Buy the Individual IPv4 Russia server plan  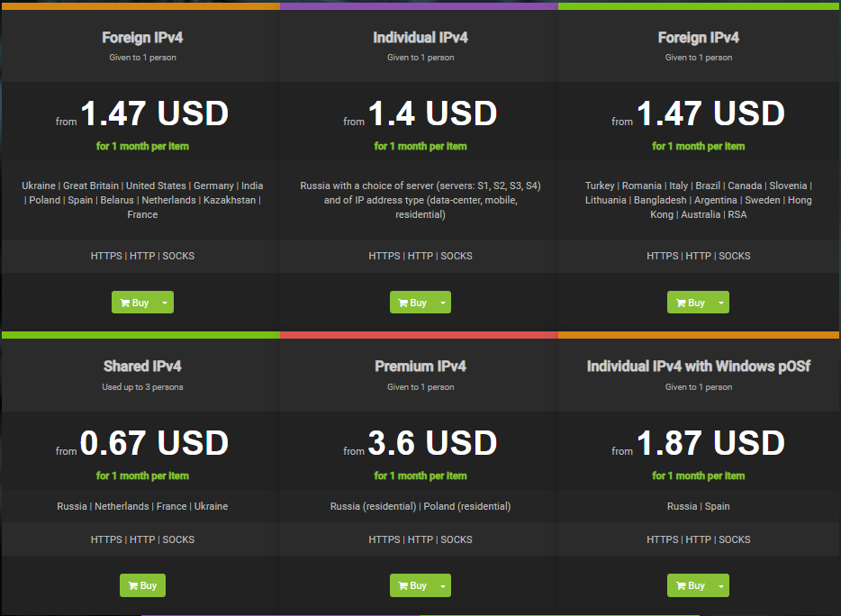[x=412, y=303]
